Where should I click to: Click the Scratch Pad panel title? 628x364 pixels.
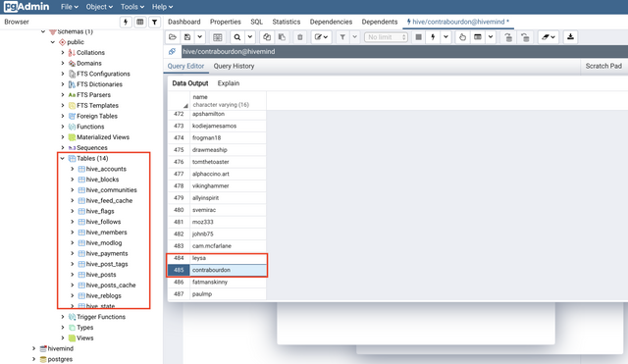(603, 66)
